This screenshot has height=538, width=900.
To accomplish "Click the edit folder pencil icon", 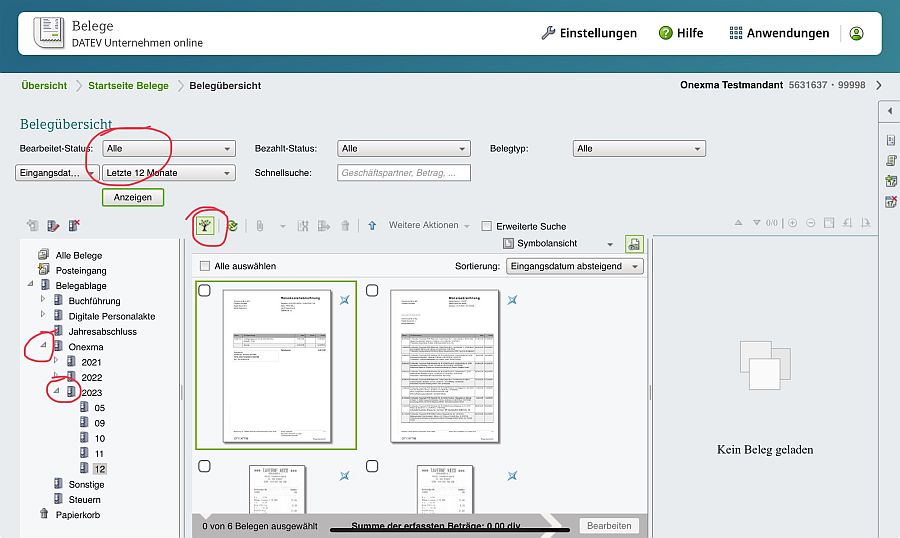I will (53, 226).
